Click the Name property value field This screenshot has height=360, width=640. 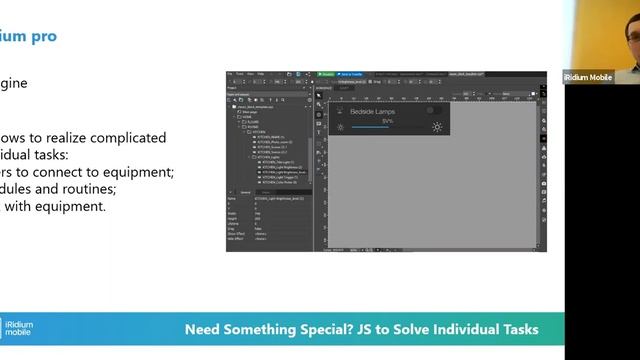[x=282, y=199]
